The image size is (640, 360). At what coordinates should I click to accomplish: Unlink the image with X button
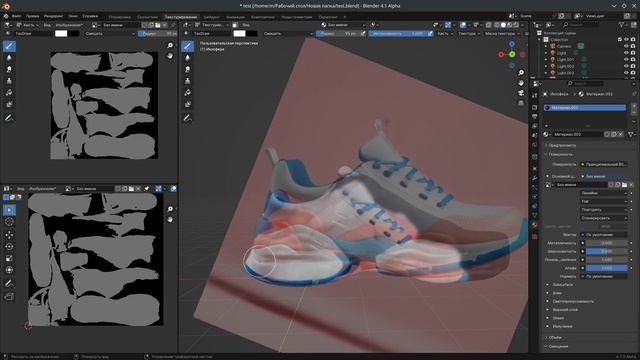631,185
